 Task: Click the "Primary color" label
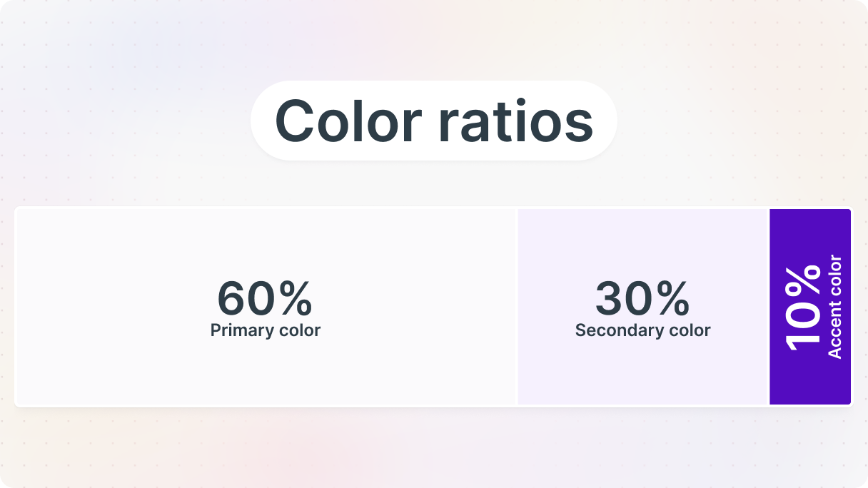coord(265,330)
